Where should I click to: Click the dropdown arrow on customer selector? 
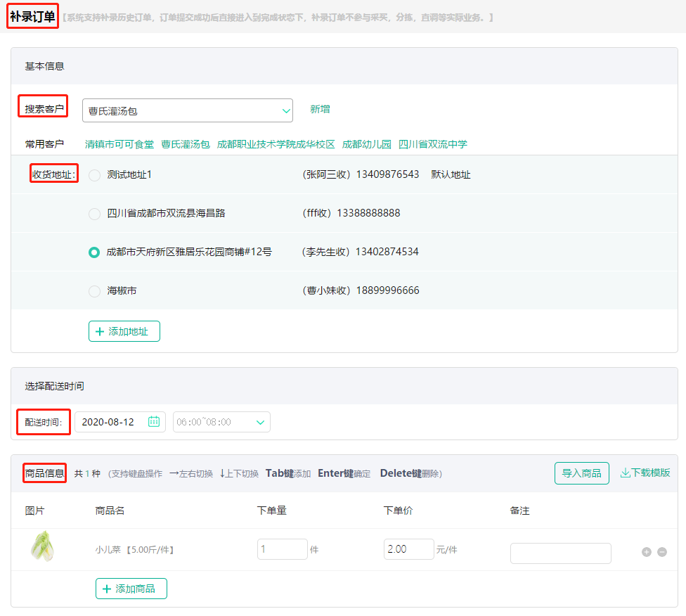click(x=286, y=110)
